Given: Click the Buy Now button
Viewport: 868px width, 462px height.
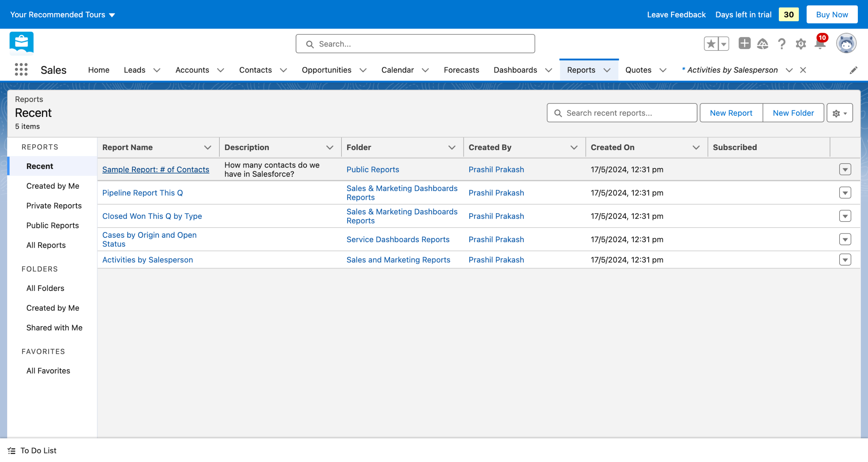Looking at the screenshot, I should click(832, 15).
